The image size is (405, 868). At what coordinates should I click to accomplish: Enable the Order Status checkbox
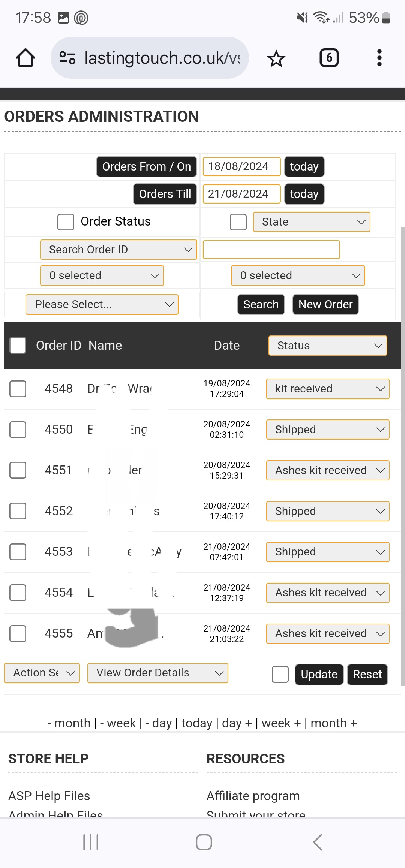(x=66, y=222)
